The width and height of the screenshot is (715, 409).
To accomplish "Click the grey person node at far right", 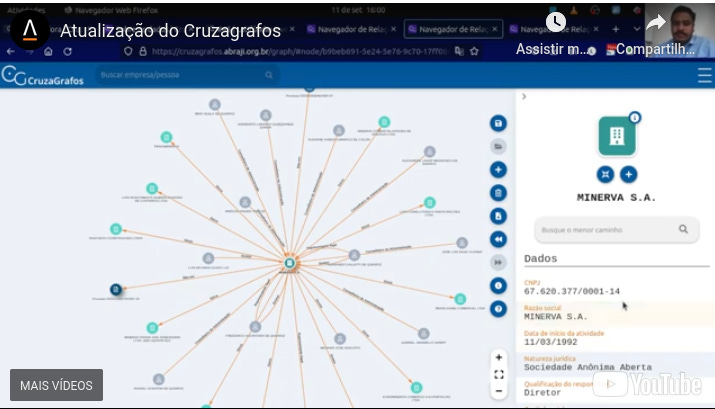I will pos(462,243).
